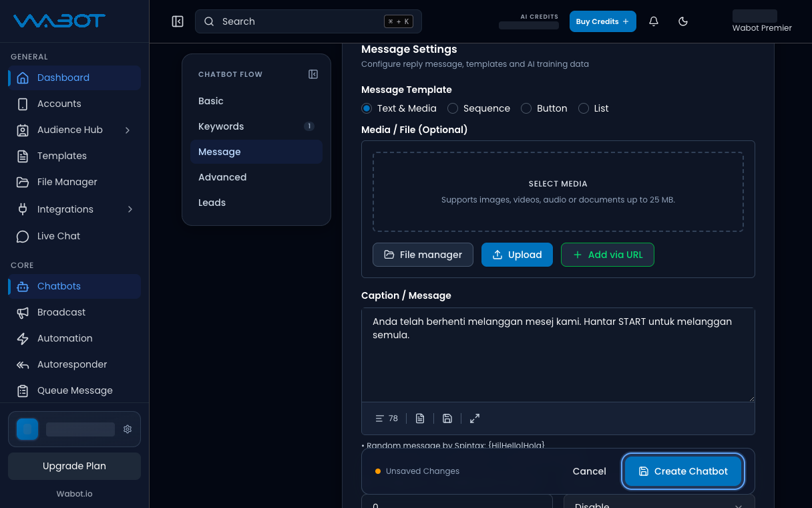
Task: Open the Wabot.io link
Action: [74, 493]
